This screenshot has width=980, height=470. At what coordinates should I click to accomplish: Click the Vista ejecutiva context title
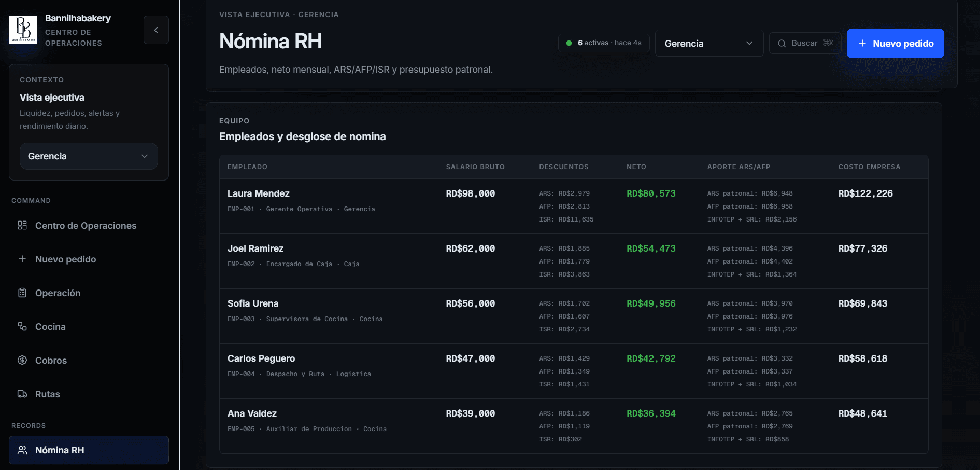coord(52,98)
